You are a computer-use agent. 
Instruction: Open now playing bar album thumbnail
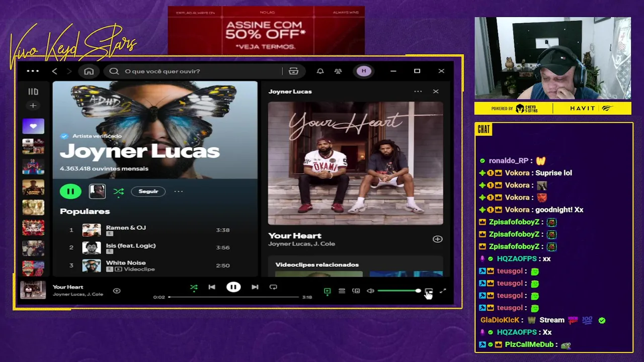click(x=33, y=291)
